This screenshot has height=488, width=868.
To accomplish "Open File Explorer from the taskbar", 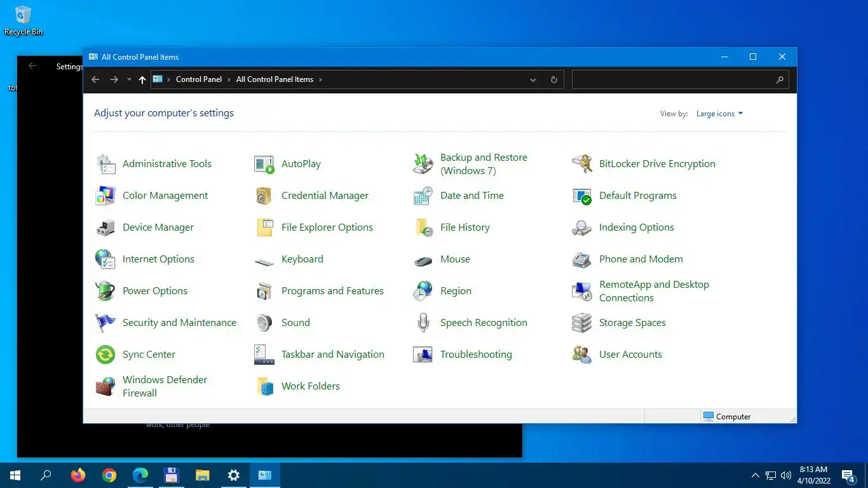I will [x=203, y=475].
